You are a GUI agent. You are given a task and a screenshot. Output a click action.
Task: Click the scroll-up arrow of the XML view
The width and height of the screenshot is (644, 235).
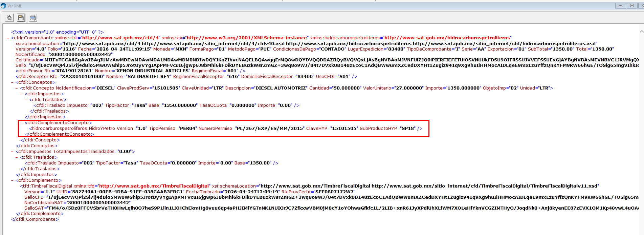[641, 32]
